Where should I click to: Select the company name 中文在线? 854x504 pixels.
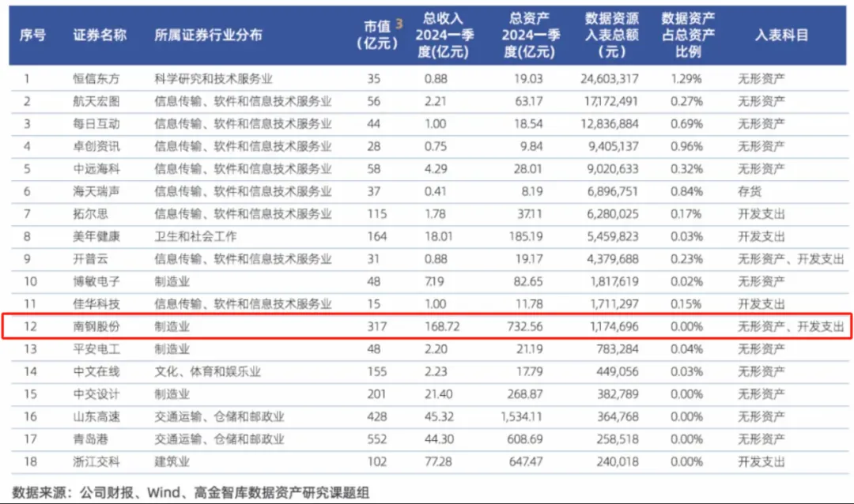click(96, 372)
